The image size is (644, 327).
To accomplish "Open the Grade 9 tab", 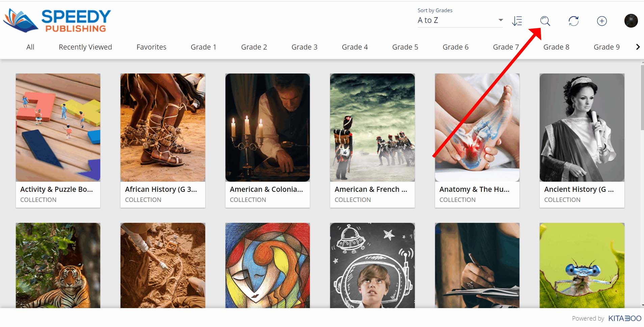I will click(607, 47).
